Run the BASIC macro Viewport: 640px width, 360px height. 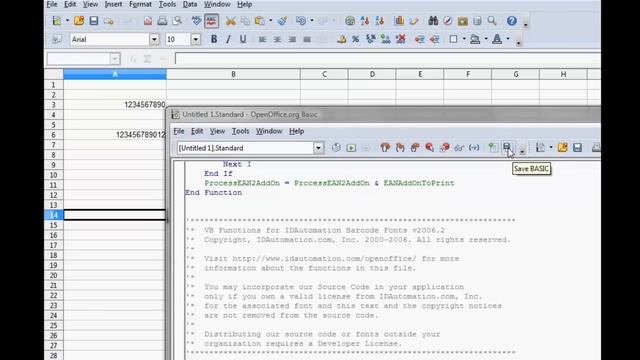point(351,148)
